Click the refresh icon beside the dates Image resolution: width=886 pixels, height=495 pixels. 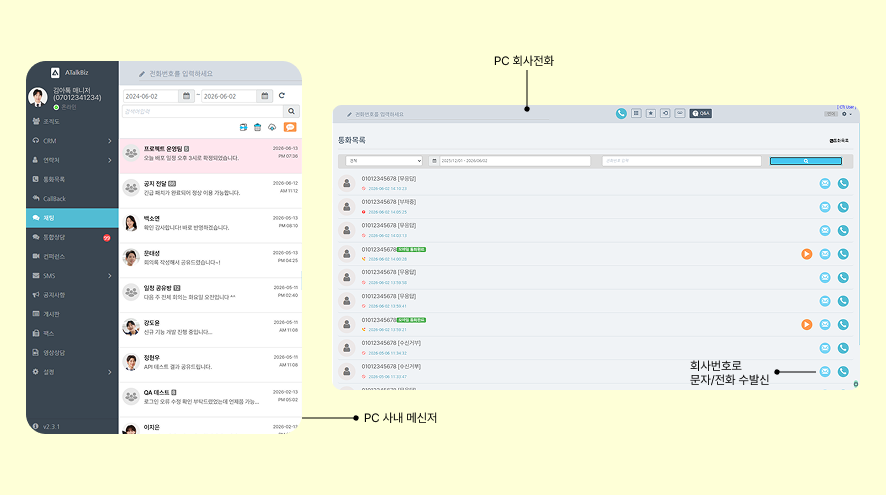(x=282, y=95)
